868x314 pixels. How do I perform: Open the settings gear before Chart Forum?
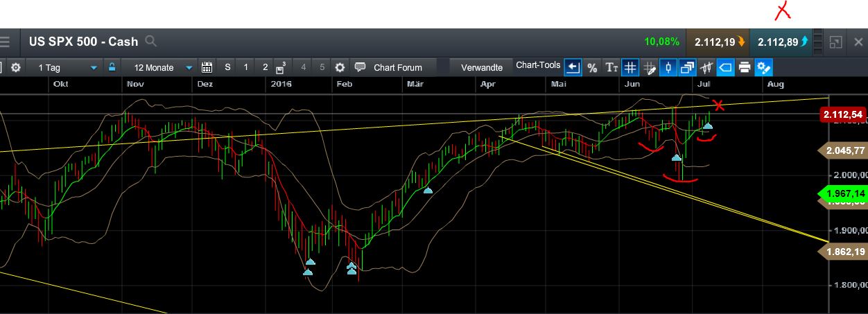click(340, 67)
